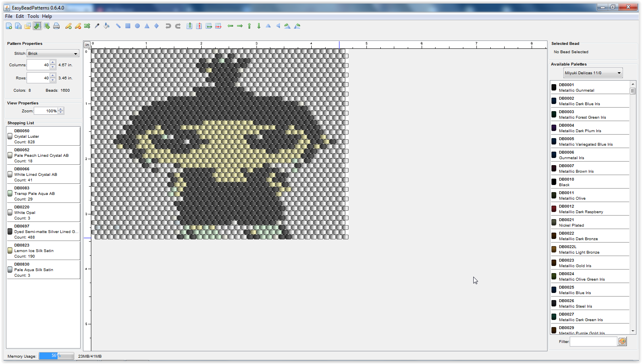Select the Diamond drawing tool
The width and height of the screenshot is (642, 364).
(x=156, y=26)
